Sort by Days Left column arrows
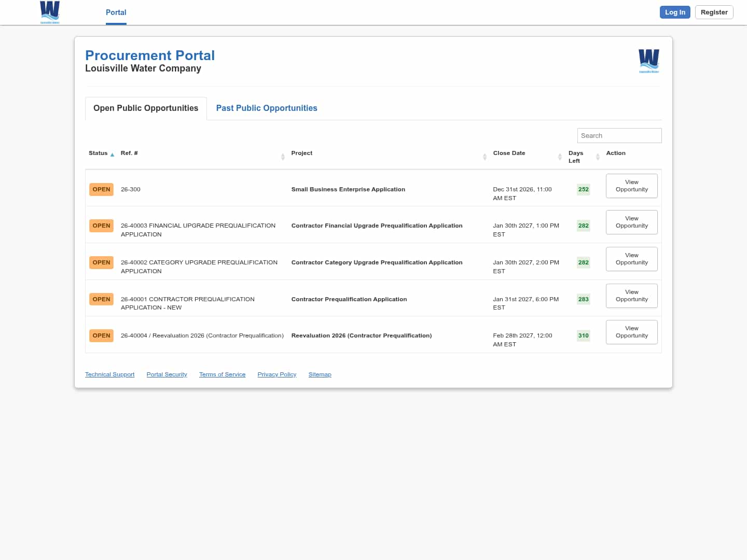This screenshot has width=747, height=560. (x=598, y=157)
